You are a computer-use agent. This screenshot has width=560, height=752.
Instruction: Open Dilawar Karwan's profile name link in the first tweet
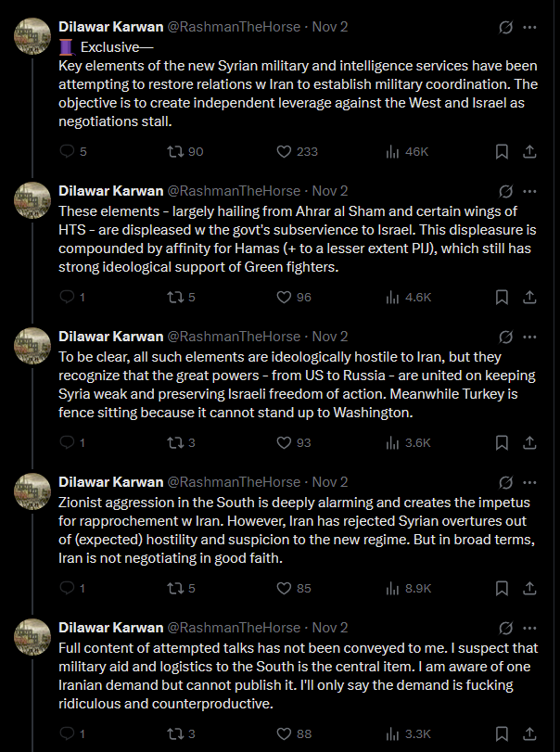[x=109, y=27]
